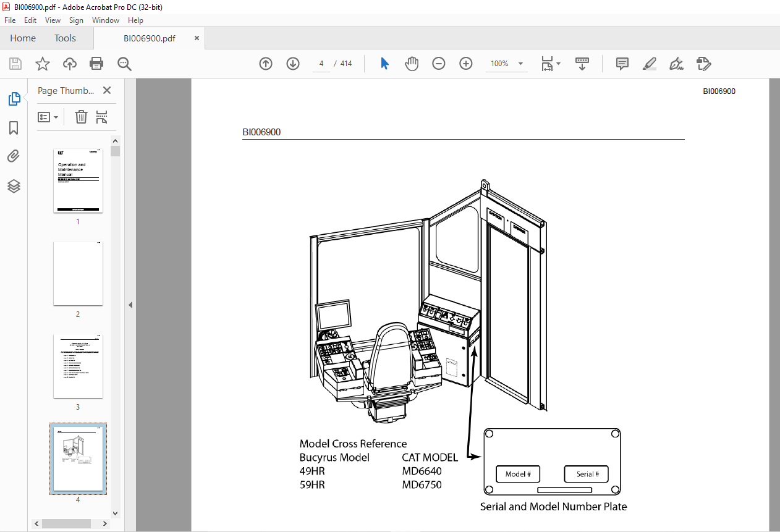Select the arrow Selection tool
The image size is (780, 532).
(x=384, y=64)
